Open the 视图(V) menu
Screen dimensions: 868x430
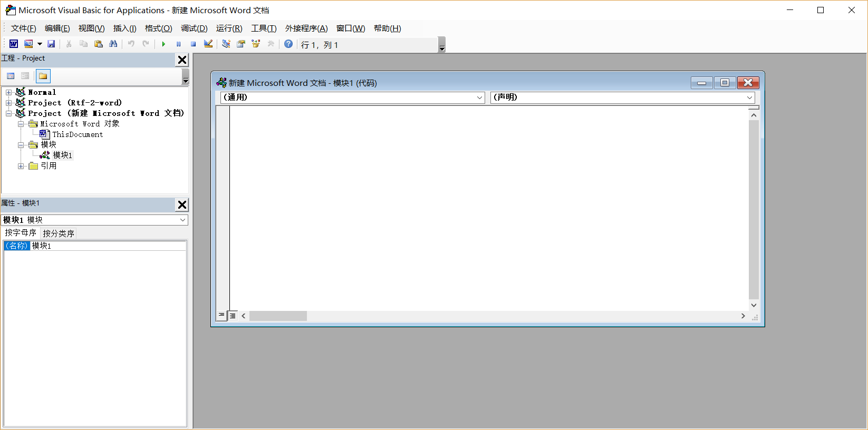point(91,28)
